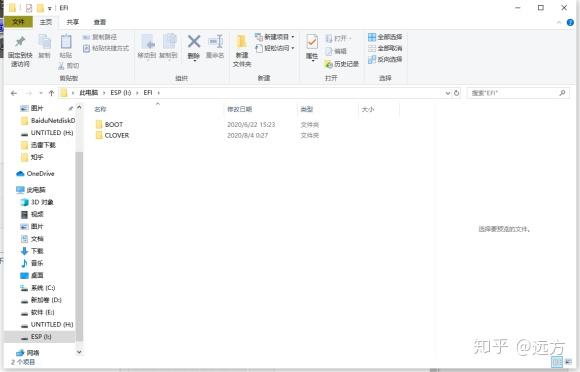The height and width of the screenshot is (372, 580).
Task: Click the Move to icon
Action: pyautogui.click(x=147, y=41)
